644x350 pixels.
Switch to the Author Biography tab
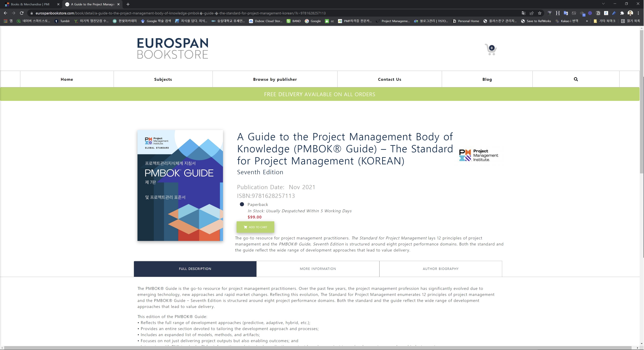click(x=440, y=269)
